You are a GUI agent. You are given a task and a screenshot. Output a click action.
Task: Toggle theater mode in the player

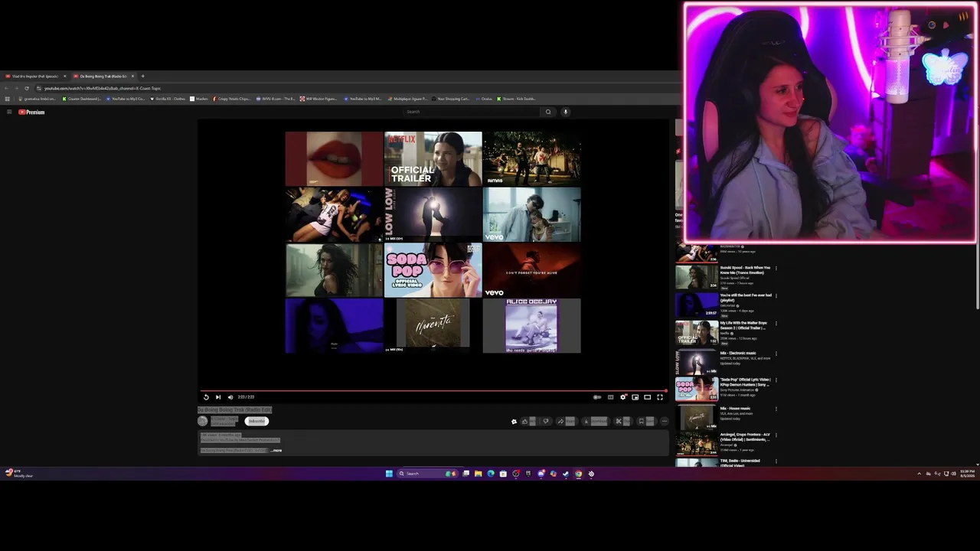pos(647,397)
